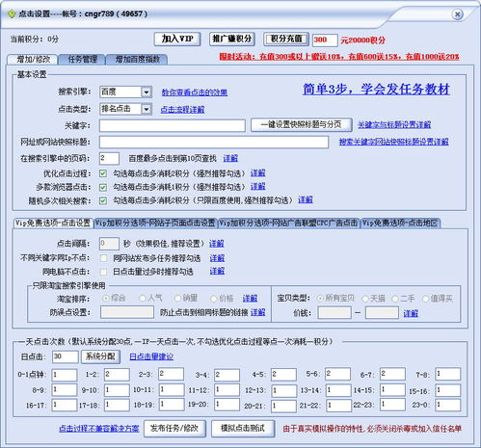
Task: Click the minimum 价钱 input field
Action: [x=334, y=313]
